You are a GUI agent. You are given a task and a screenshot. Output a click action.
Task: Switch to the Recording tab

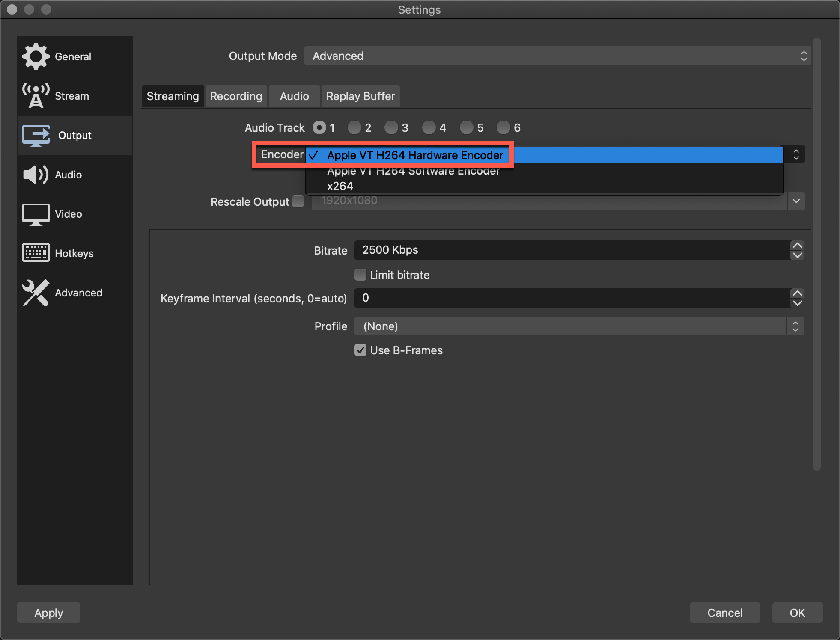point(236,96)
